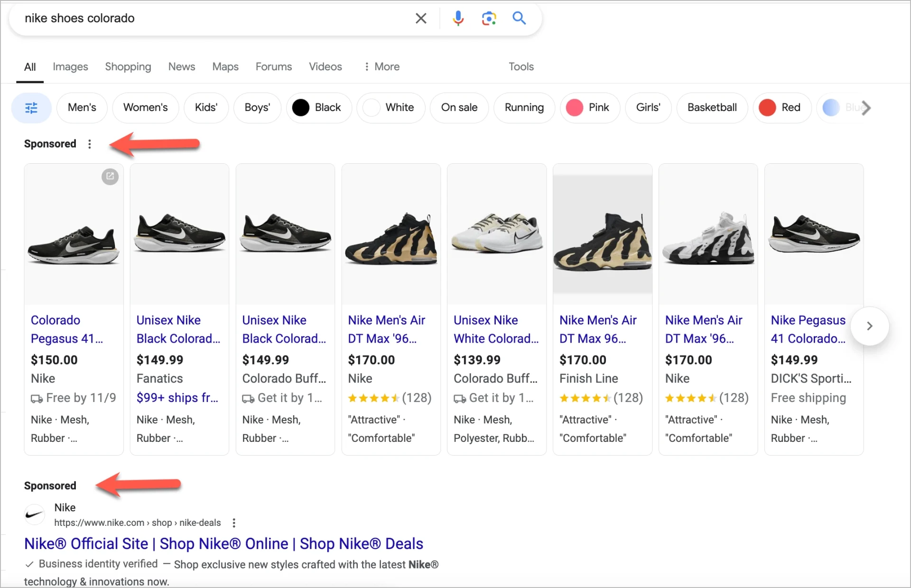Show next products with carousel arrow

click(x=869, y=326)
